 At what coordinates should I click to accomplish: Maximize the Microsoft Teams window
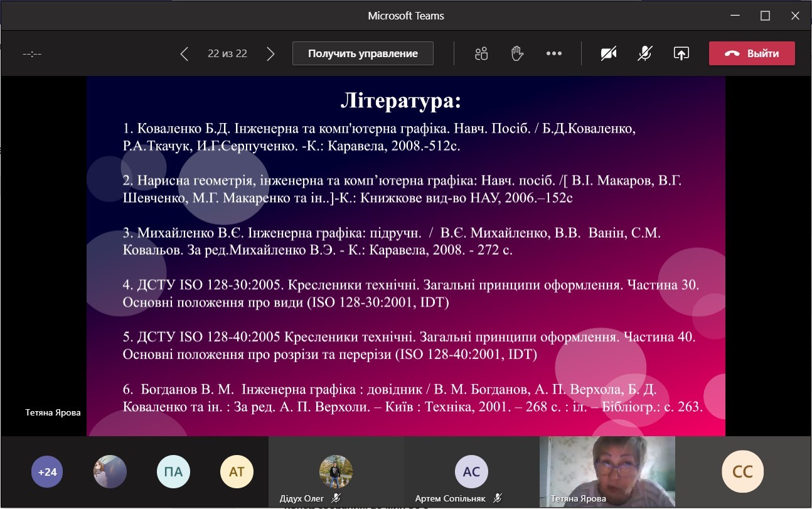point(765,16)
